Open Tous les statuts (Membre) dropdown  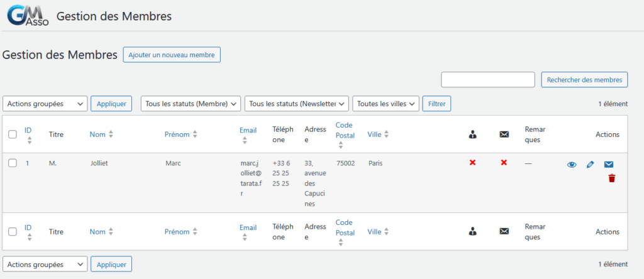(191, 104)
